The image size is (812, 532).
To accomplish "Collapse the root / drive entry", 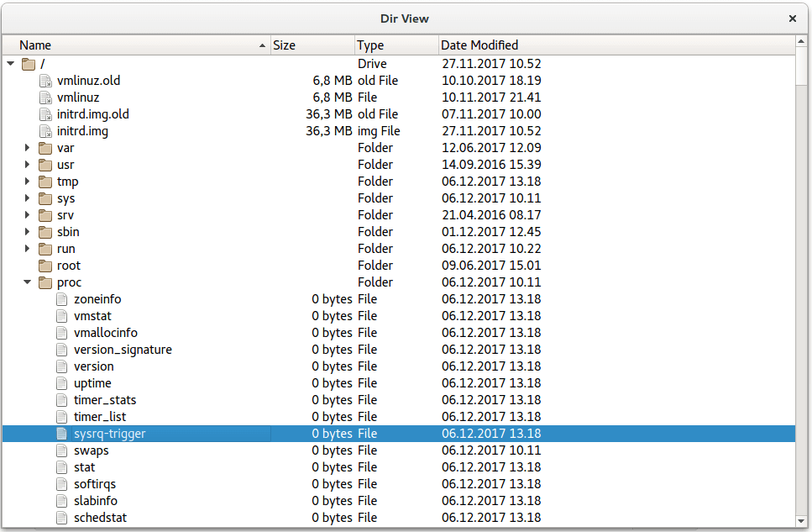I will coord(10,64).
